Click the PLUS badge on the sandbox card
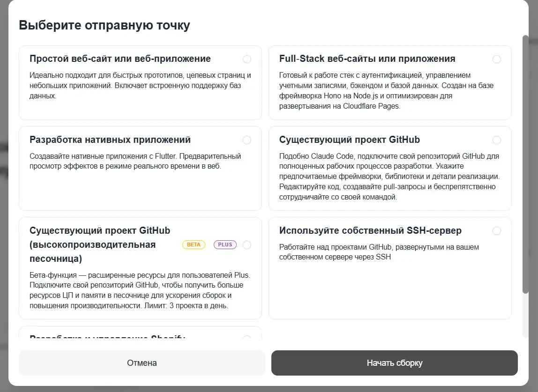The image size is (538, 392). pos(225,244)
